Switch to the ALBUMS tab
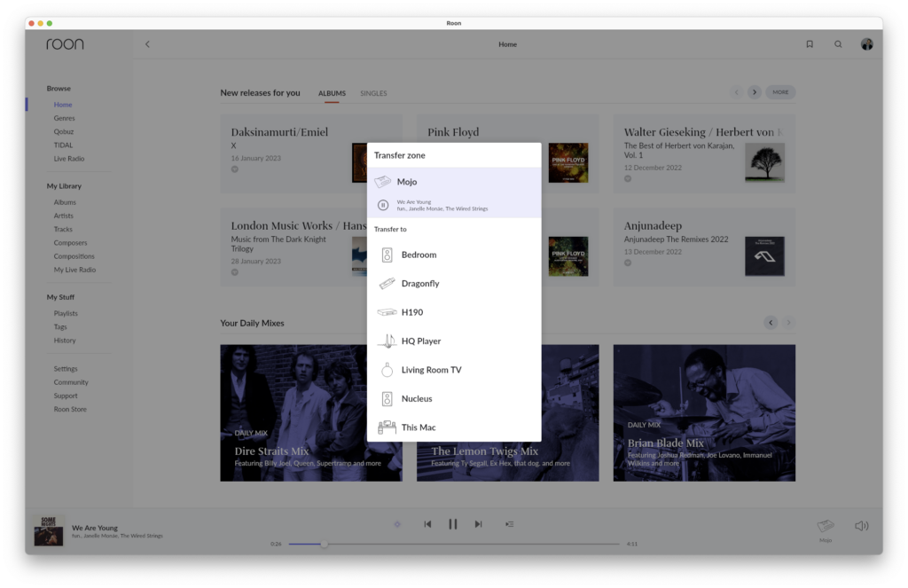This screenshot has width=908, height=588. [332, 93]
